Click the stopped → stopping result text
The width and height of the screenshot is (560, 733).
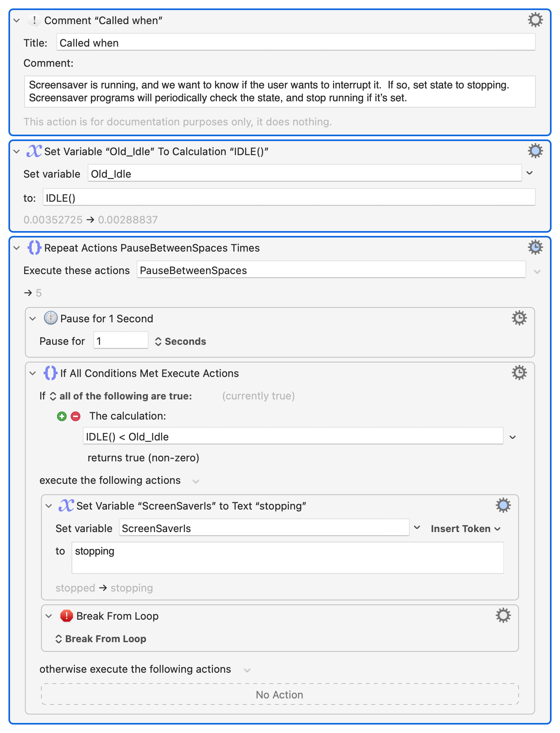[104, 588]
